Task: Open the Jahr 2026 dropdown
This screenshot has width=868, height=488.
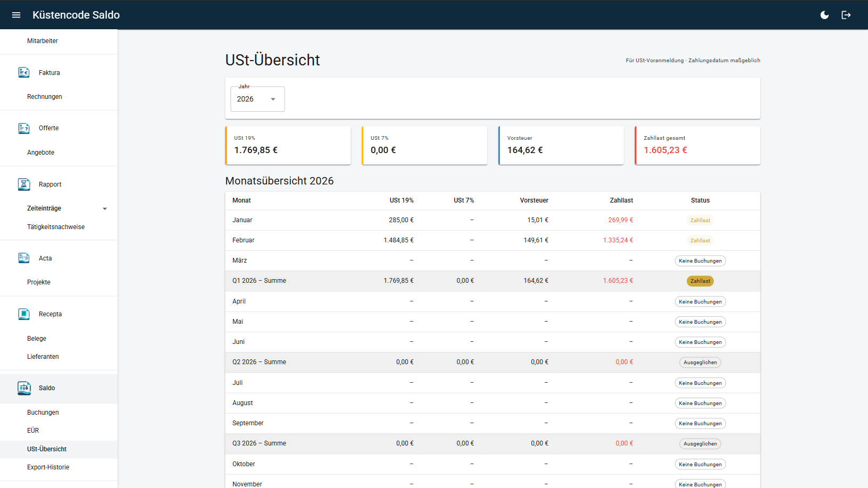Action: click(x=257, y=99)
